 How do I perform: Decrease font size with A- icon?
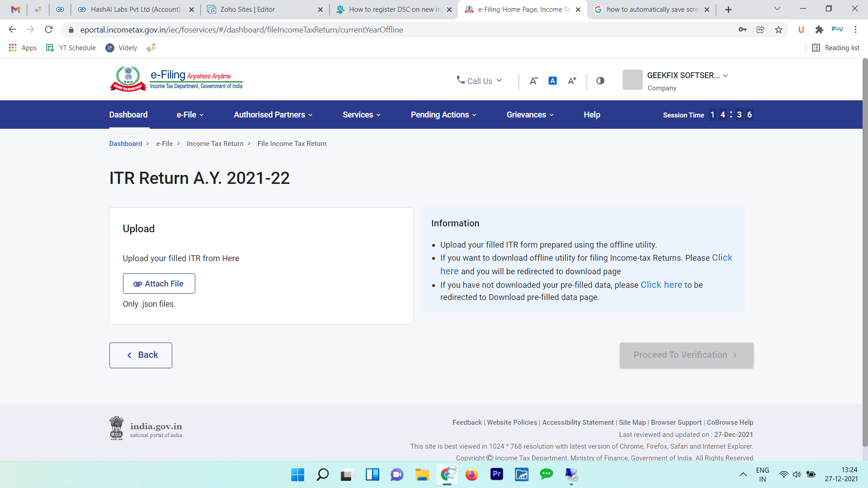pyautogui.click(x=533, y=80)
